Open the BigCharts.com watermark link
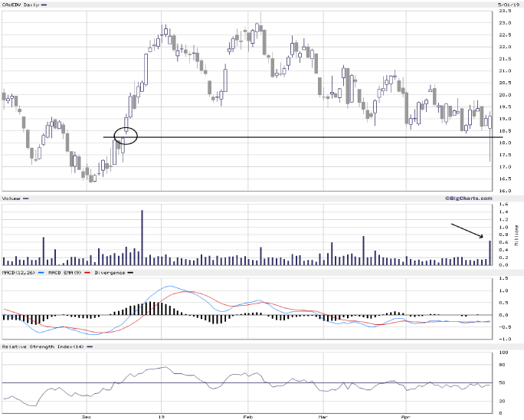This screenshot has height=420, width=524. coord(468,198)
